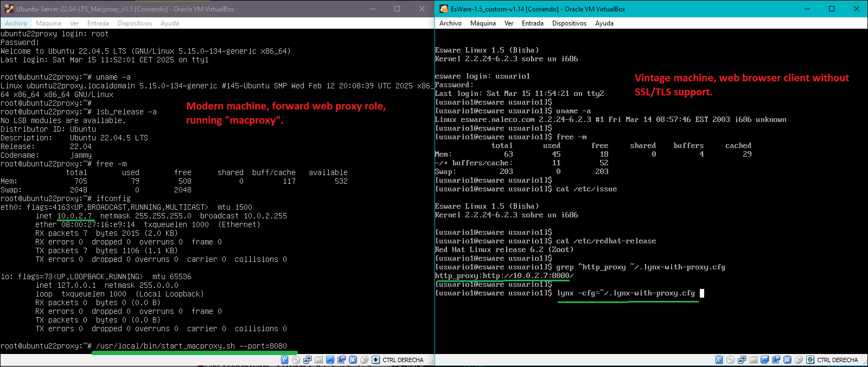Click the network adapters icon in EsWare status bar
868x367 pixels.
[742, 359]
